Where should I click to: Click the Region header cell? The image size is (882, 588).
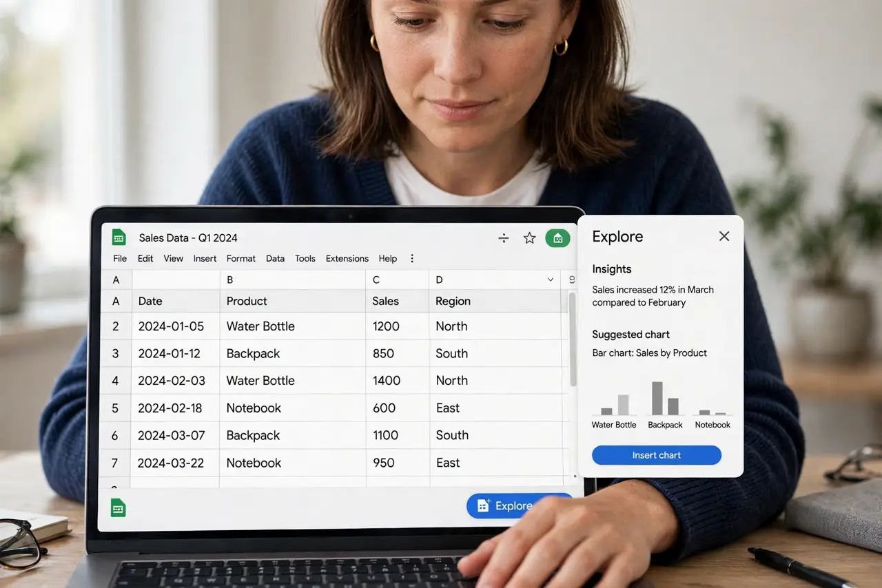[x=495, y=301]
